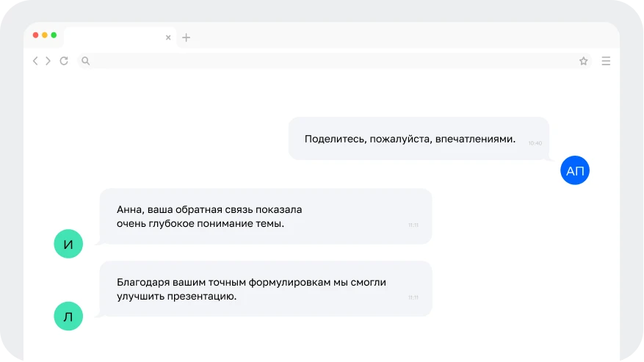The width and height of the screenshot is (644, 362).
Task: Focus the address bar input field
Action: tap(330, 61)
